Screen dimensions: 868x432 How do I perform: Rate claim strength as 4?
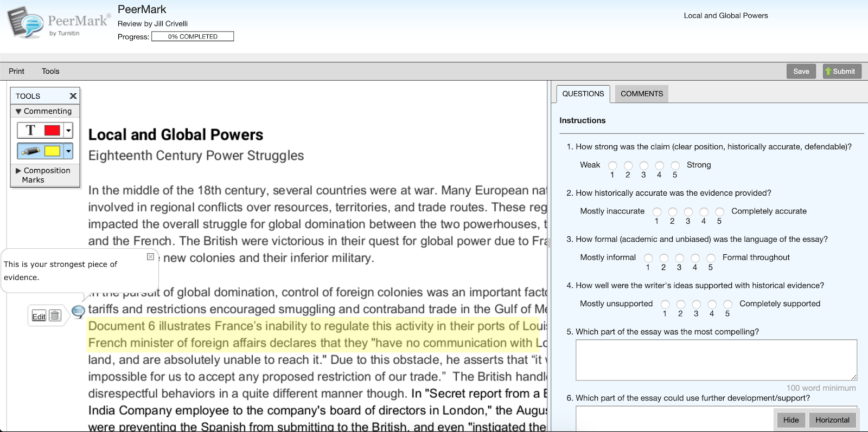[x=660, y=166]
